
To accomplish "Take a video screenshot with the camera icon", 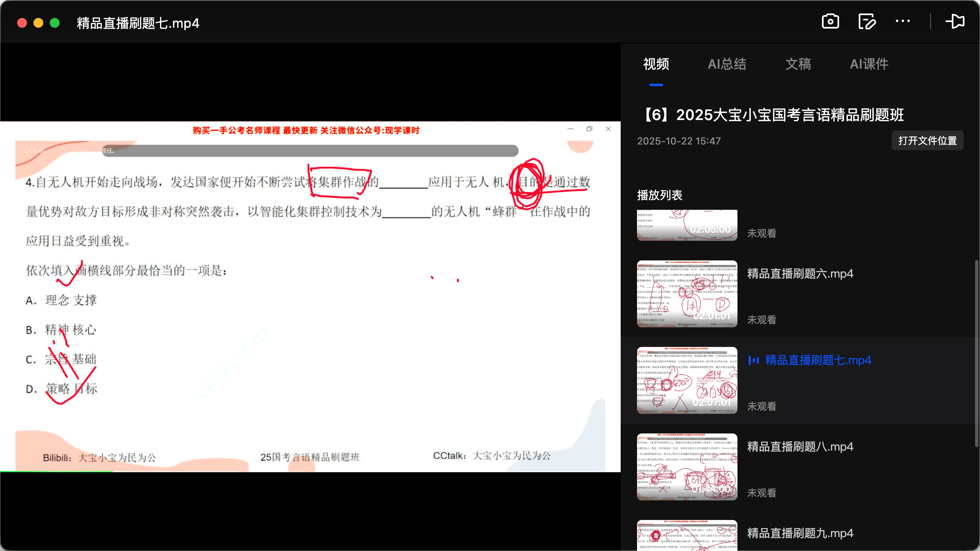I will (831, 21).
